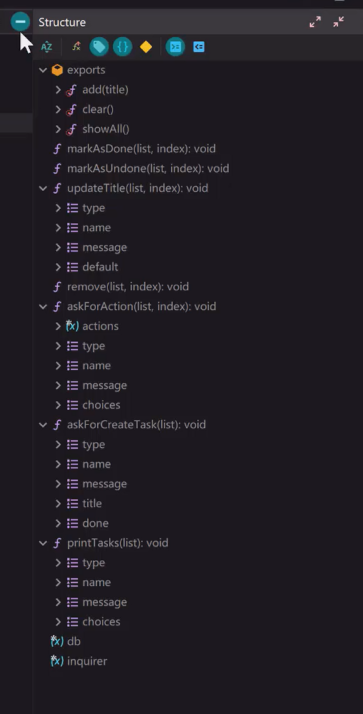
Task: Toggle the curly braces filter button
Action: coord(123,47)
